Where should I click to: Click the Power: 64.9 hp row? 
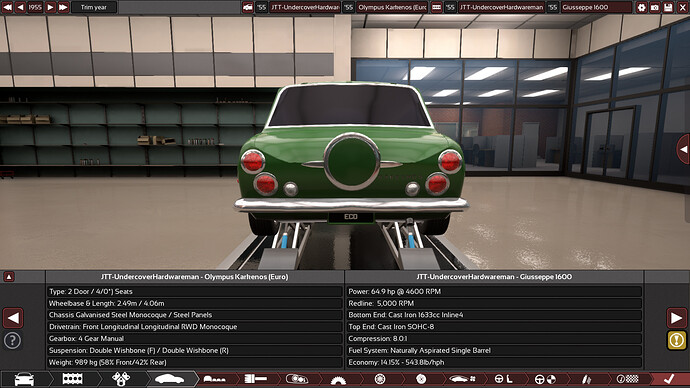click(494, 291)
